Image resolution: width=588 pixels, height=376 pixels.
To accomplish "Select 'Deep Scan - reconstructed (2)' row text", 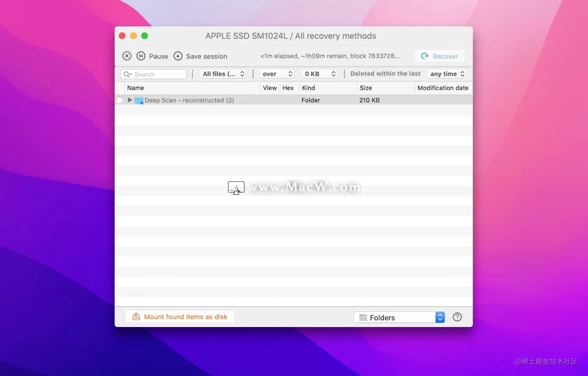I will click(x=189, y=100).
